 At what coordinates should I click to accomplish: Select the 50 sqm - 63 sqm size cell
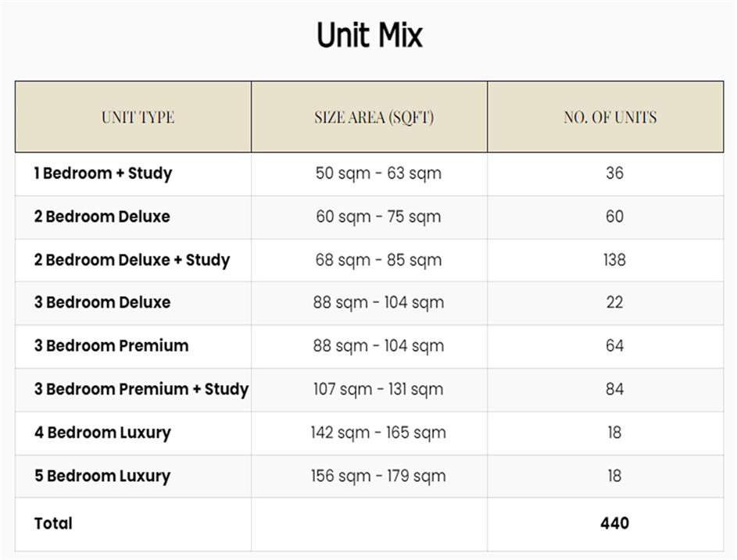coord(378,173)
